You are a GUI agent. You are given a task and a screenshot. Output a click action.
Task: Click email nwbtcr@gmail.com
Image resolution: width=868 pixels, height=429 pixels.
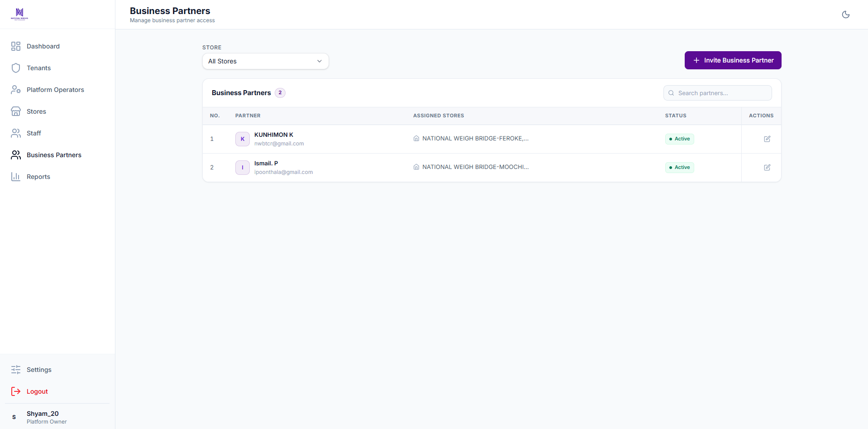[x=279, y=144]
